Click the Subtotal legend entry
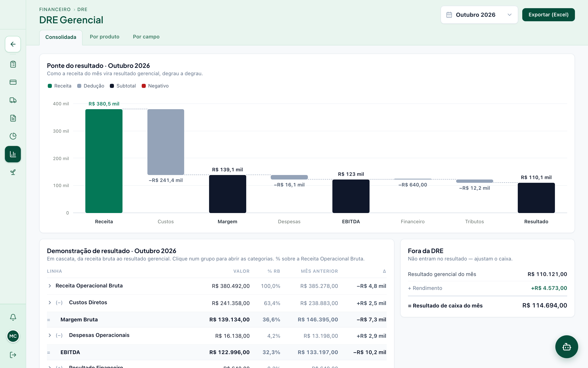The height and width of the screenshot is (368, 588). click(x=123, y=86)
